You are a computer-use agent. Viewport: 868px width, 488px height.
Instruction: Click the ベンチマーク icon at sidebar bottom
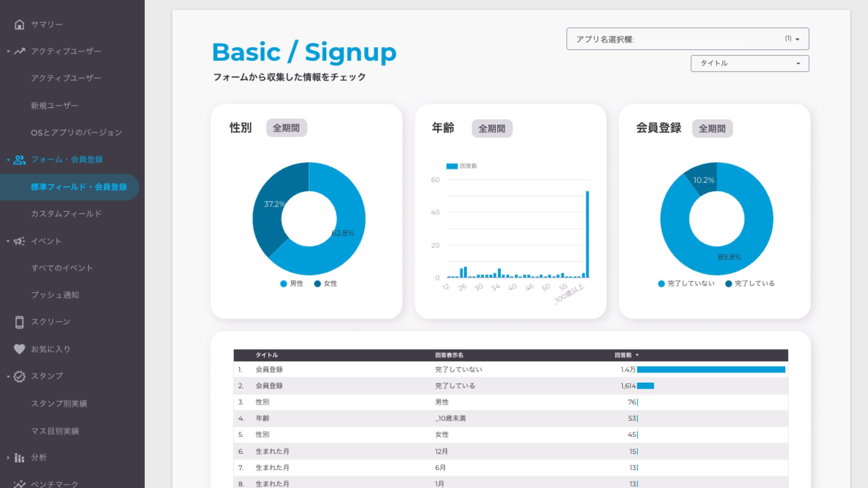click(19, 483)
